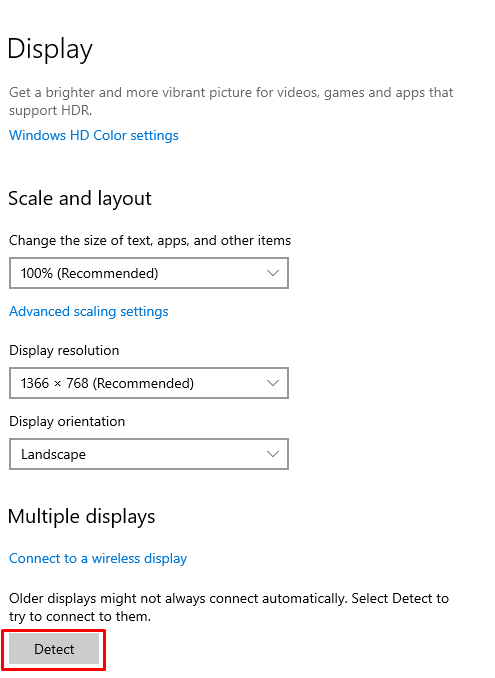Click the 'Older displays might not' description
Viewport: 495px width, 678px height.
[229, 607]
